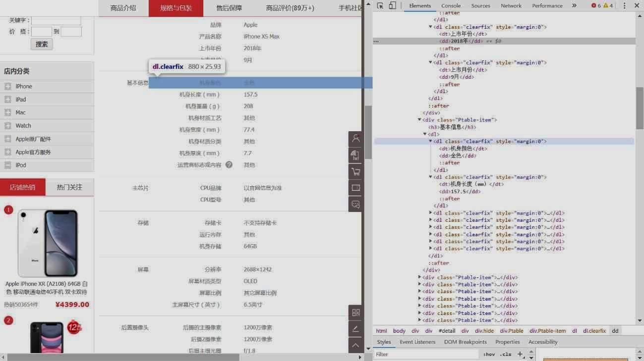This screenshot has width=644, height=361.
Task: Select the Elements tab
Action: point(420,5)
